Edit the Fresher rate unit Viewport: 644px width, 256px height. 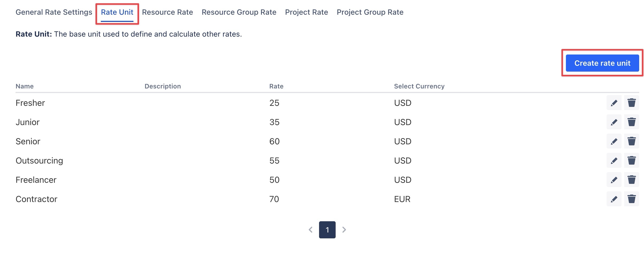click(x=614, y=103)
